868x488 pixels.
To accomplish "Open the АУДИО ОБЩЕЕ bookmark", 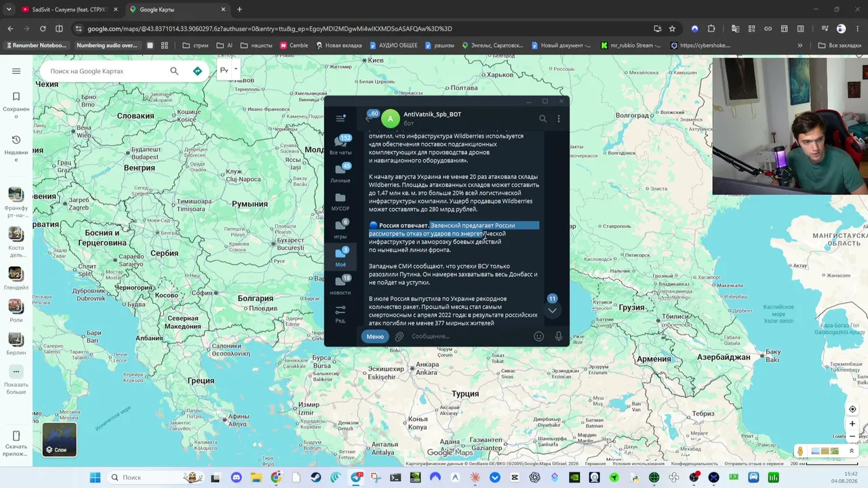I will coord(393,45).
